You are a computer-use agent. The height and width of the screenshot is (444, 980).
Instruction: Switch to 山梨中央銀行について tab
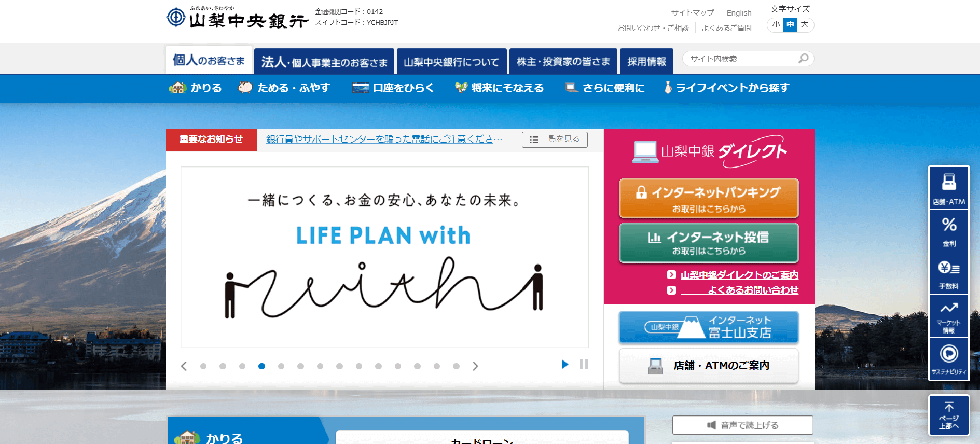click(x=451, y=62)
